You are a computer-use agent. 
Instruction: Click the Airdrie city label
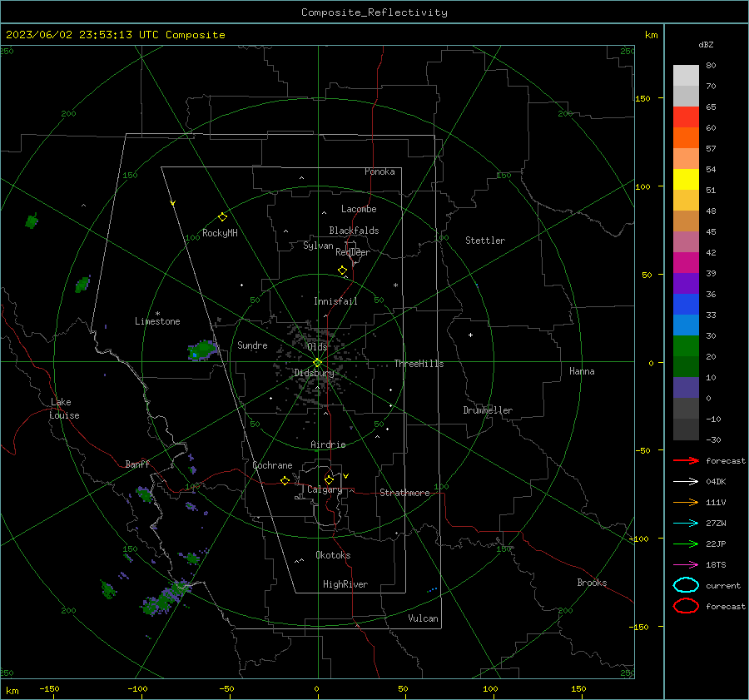(328, 444)
